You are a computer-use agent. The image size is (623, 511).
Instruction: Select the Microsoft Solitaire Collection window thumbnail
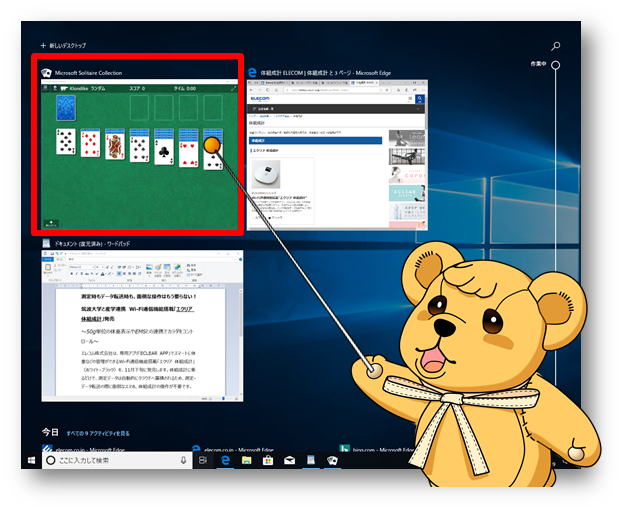point(139,155)
